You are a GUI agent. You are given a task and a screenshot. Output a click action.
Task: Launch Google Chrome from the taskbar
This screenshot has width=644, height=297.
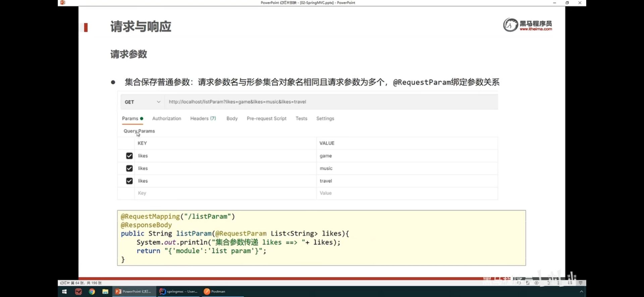(x=92, y=292)
